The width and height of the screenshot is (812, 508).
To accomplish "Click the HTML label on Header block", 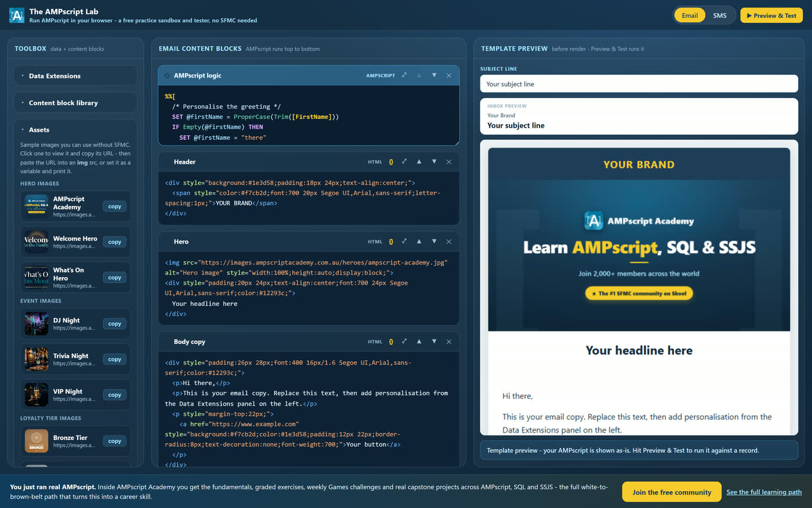I will tap(375, 162).
